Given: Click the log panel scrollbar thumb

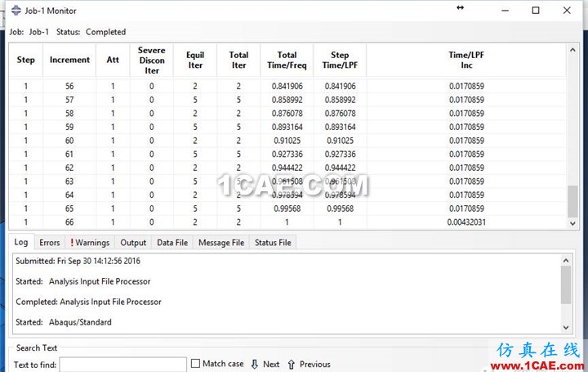Looking at the screenshot, I should (566, 285).
